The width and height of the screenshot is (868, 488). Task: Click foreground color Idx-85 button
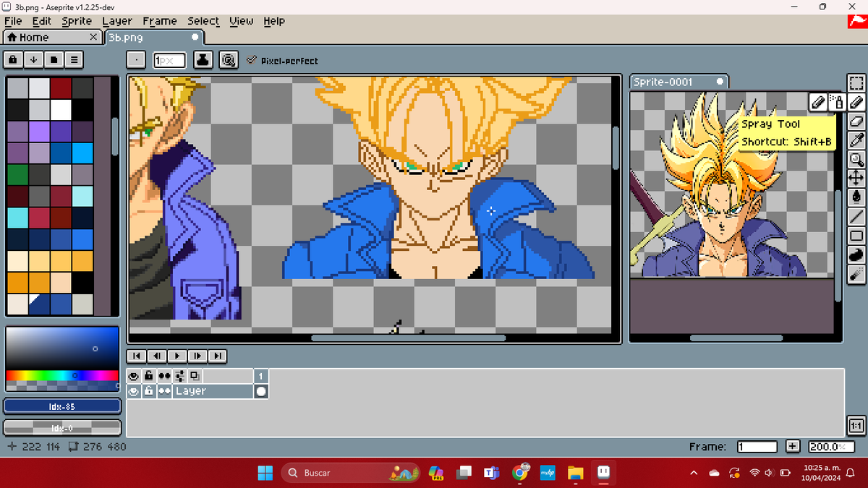(x=62, y=406)
